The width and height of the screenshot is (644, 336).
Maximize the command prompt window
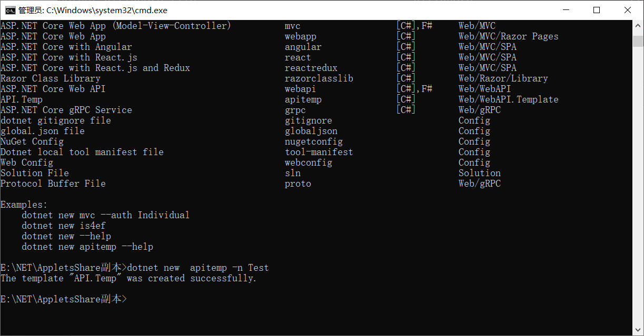(x=597, y=9)
